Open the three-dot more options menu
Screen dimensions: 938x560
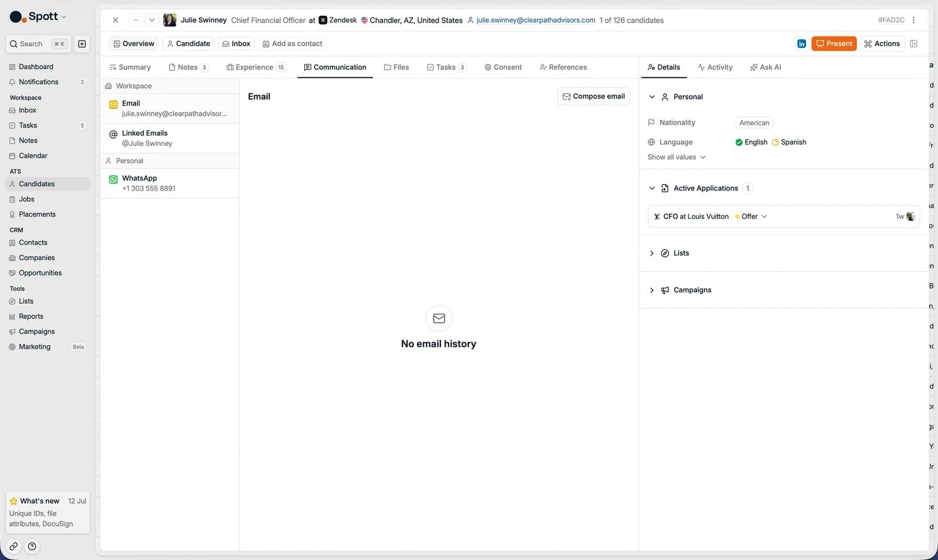(913, 20)
